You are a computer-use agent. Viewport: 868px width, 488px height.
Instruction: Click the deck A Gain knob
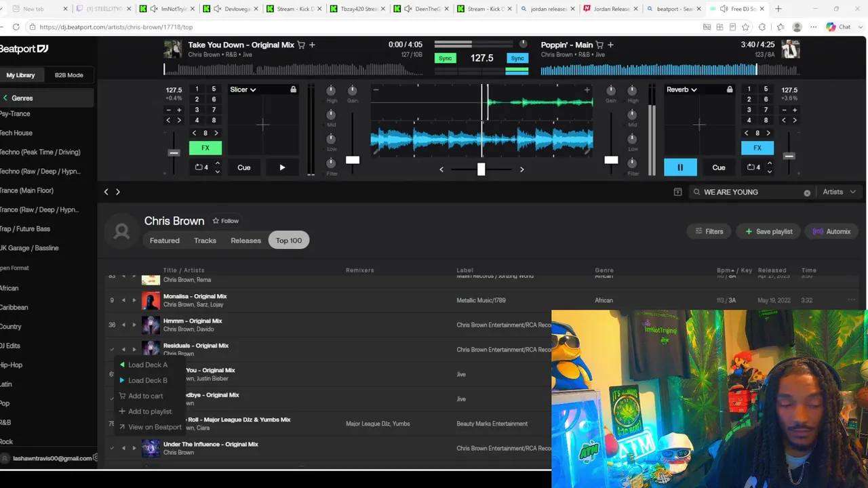click(x=352, y=90)
